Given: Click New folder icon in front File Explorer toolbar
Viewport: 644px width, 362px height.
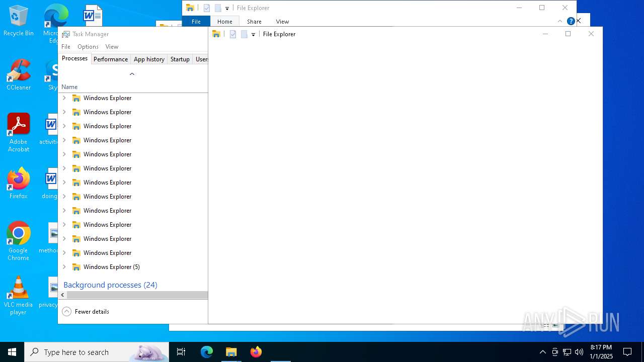Looking at the screenshot, I should coord(244,34).
